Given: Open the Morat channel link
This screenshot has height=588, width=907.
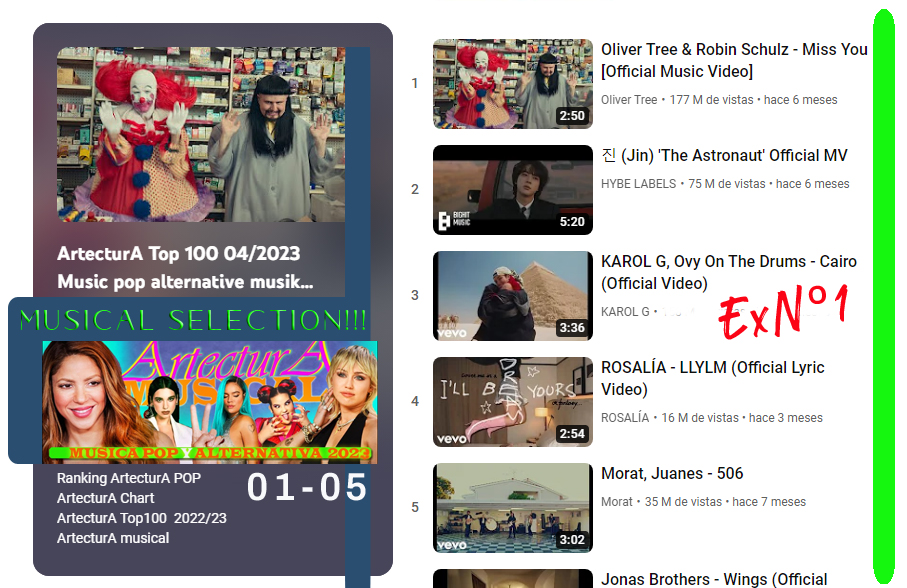Looking at the screenshot, I should [617, 502].
